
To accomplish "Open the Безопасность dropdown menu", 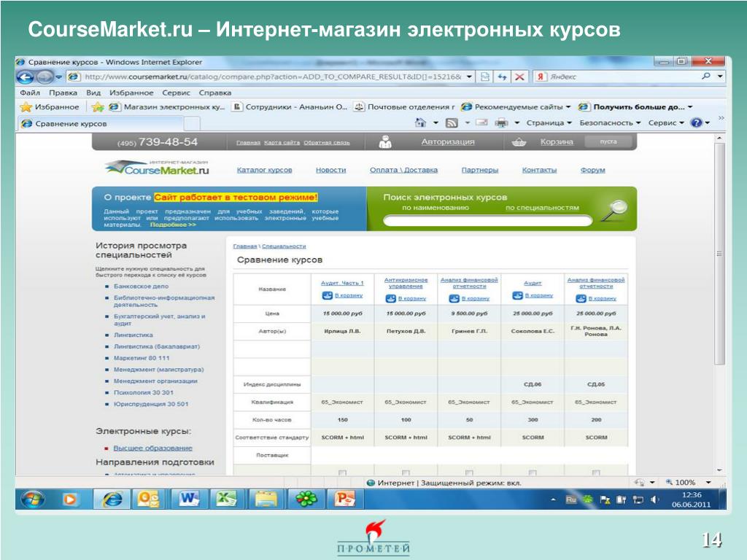I will [x=610, y=122].
